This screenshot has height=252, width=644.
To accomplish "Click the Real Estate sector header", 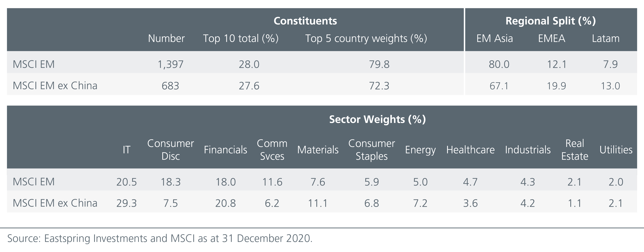I will tap(574, 150).
